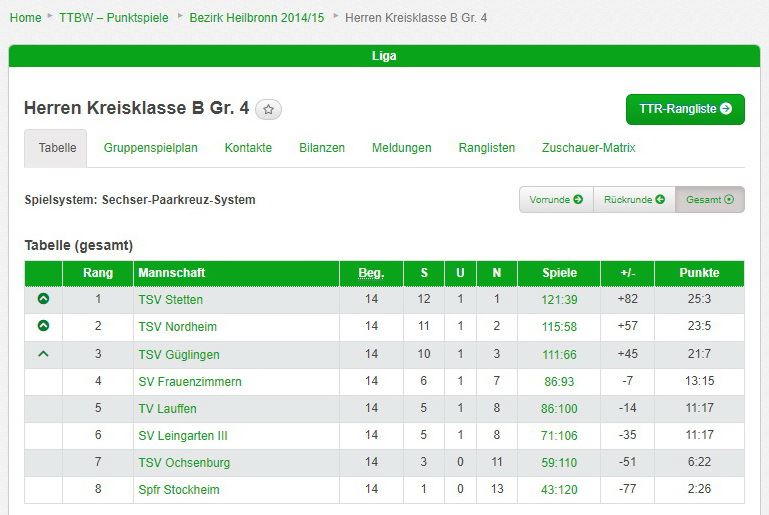Open the Gruppenspielplan tab
Image resolution: width=769 pixels, height=515 pixels.
[151, 148]
